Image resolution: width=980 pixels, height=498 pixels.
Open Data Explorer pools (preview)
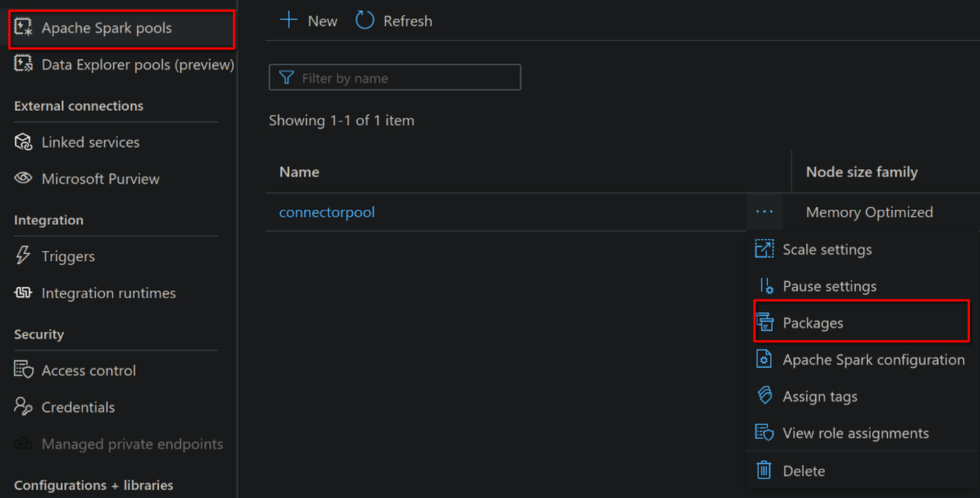[x=137, y=65]
